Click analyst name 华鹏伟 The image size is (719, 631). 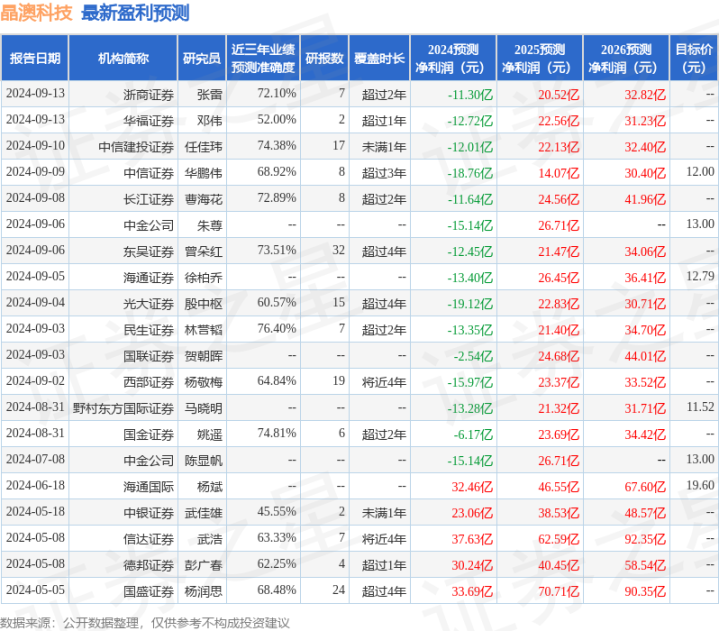[204, 173]
